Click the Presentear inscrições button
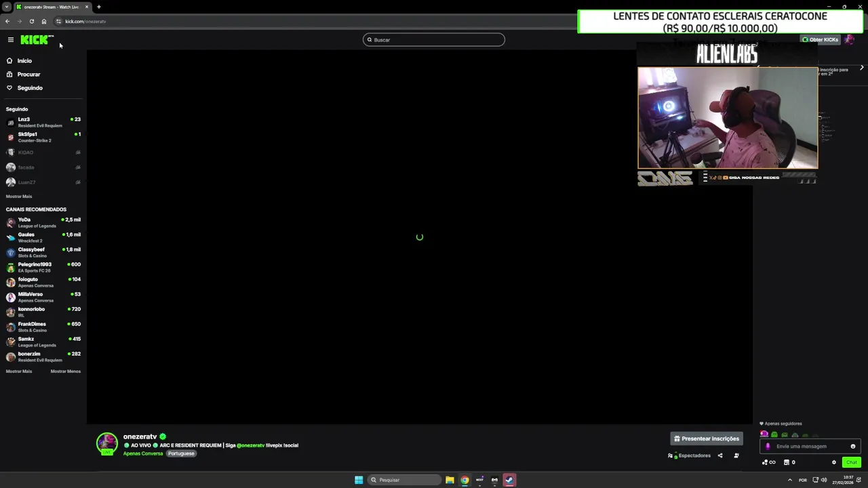The image size is (868, 488). [707, 439]
